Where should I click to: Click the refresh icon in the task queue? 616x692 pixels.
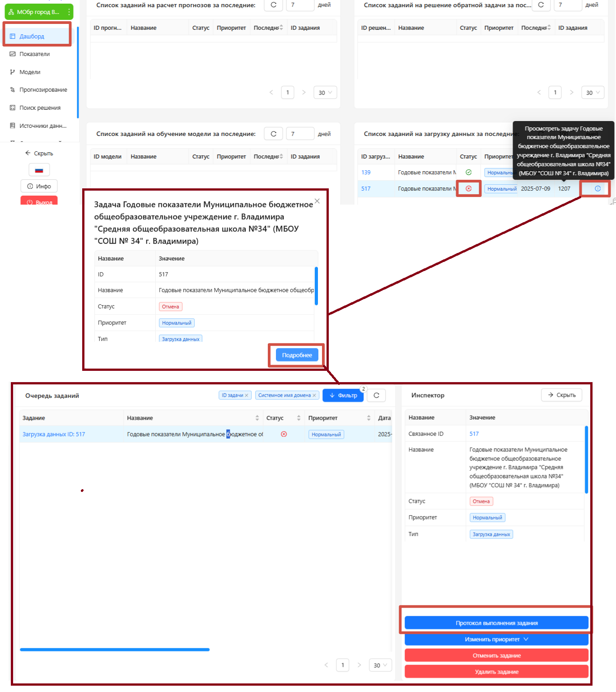(x=376, y=395)
